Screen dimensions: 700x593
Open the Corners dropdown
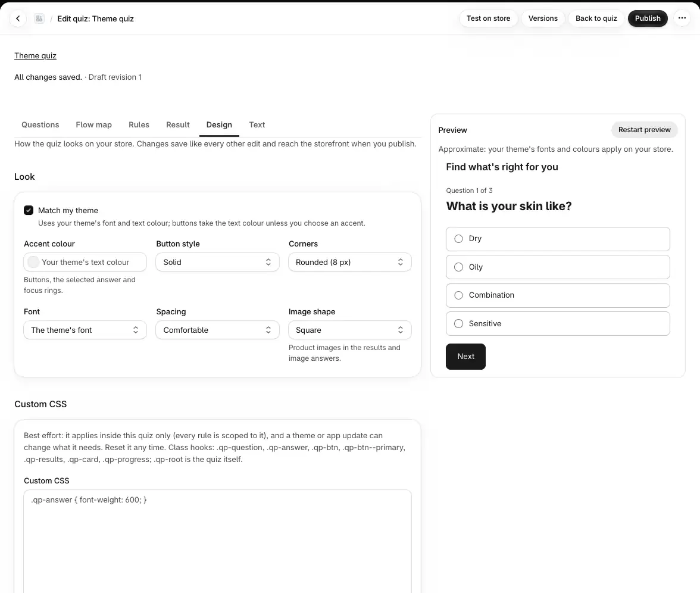(349, 262)
